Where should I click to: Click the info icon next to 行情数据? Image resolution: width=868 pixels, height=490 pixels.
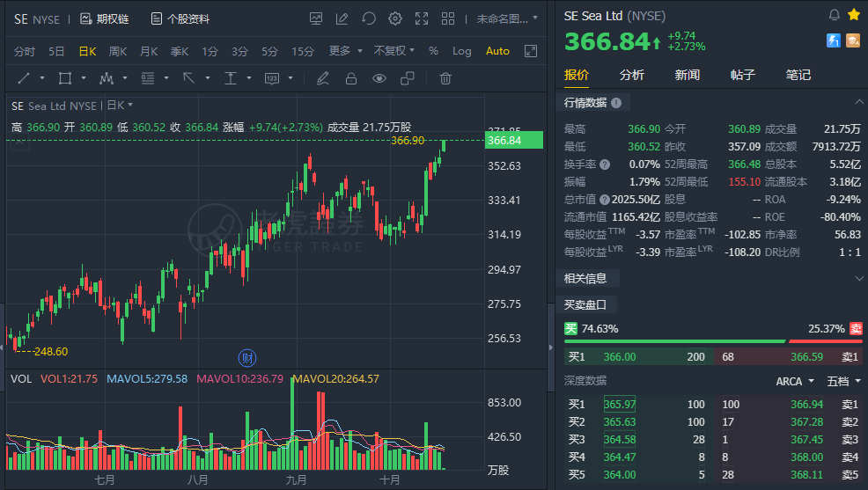616,103
